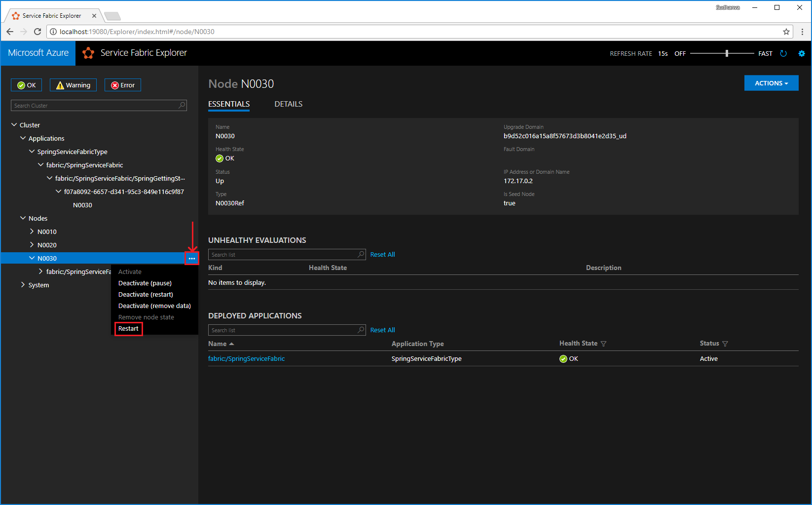Screen dimensions: 812x505
Task: Choose Deactivate (remove data) menu item
Action: point(154,306)
